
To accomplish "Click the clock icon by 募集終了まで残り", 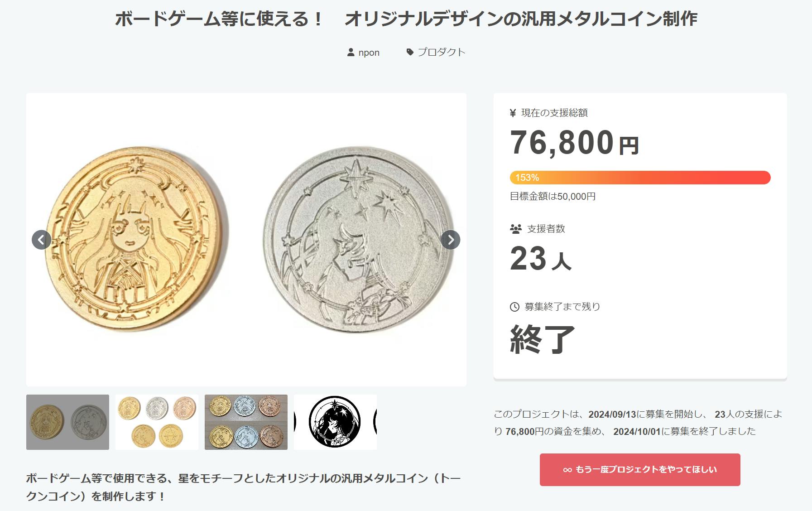I will click(514, 307).
